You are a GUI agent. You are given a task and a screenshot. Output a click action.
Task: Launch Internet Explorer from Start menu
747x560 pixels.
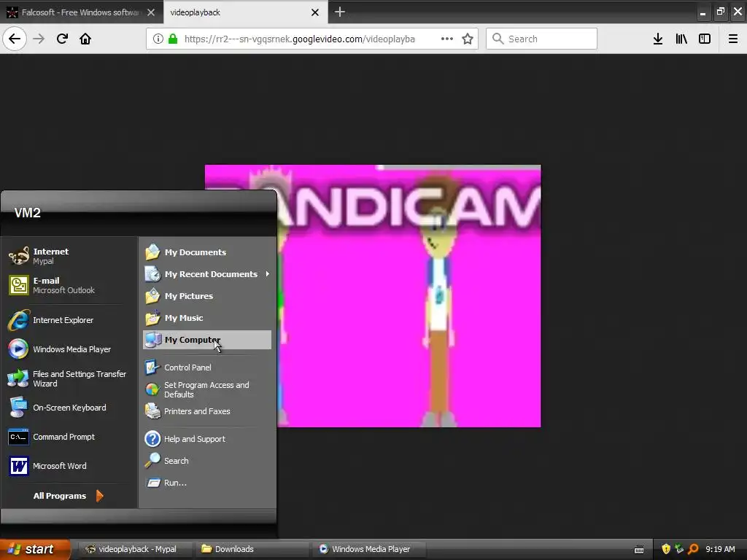pyautogui.click(x=69, y=320)
